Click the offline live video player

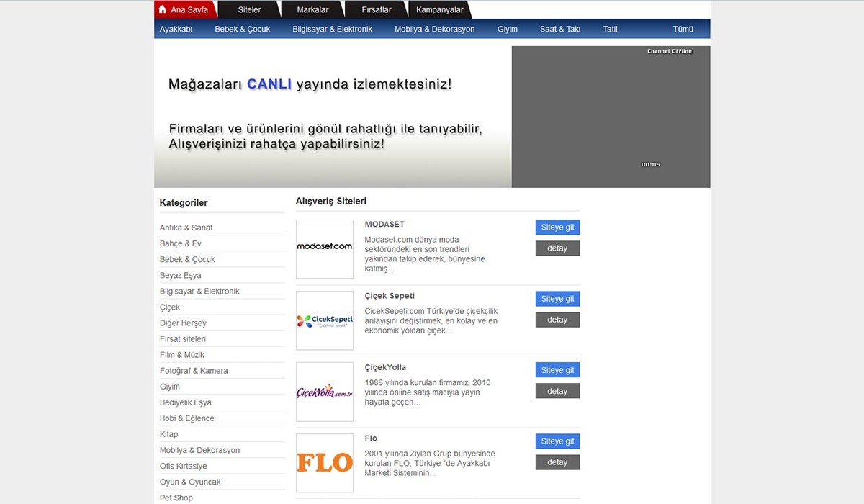[x=611, y=117]
